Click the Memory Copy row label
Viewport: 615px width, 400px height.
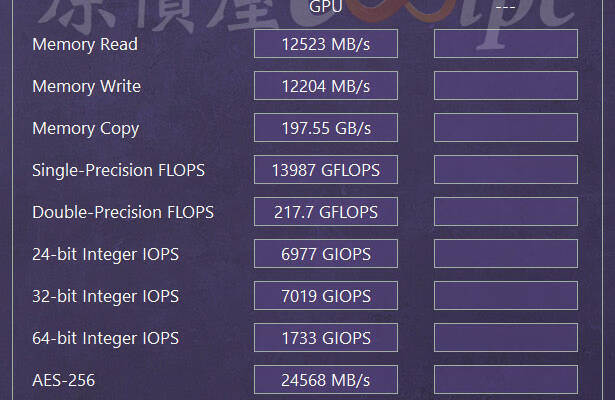[x=86, y=129]
